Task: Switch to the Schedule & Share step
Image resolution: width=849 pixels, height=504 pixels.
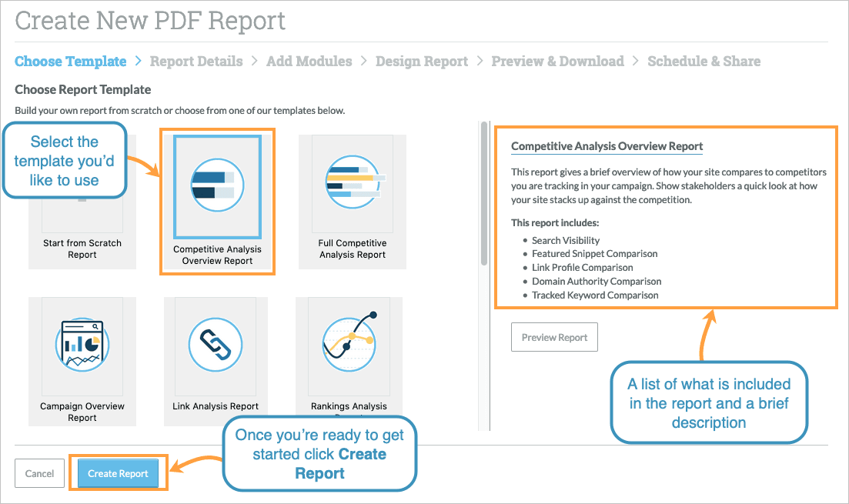Action: point(704,61)
